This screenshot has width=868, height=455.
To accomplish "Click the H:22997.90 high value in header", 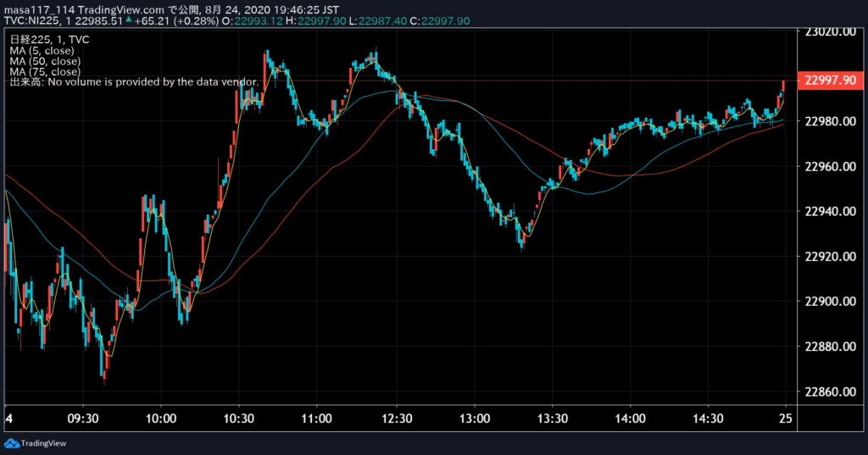I will [x=316, y=21].
